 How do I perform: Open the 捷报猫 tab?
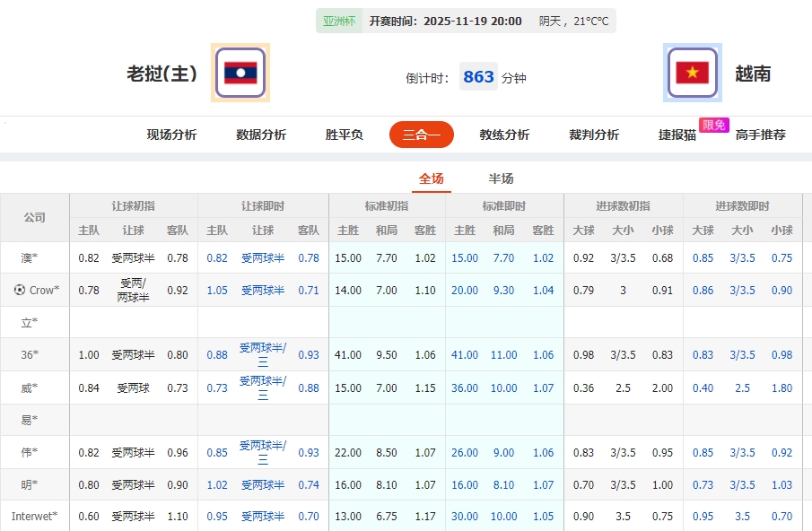pos(676,135)
